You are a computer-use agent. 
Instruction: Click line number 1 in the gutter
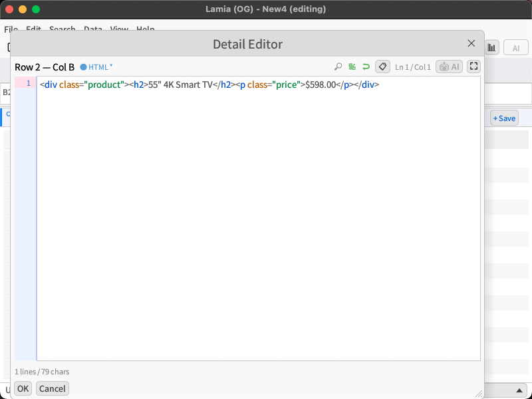tap(29, 83)
